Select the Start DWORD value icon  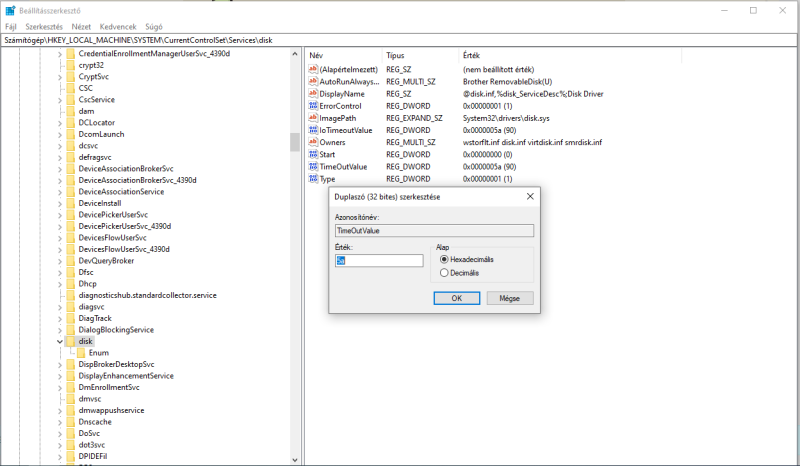click(x=313, y=154)
